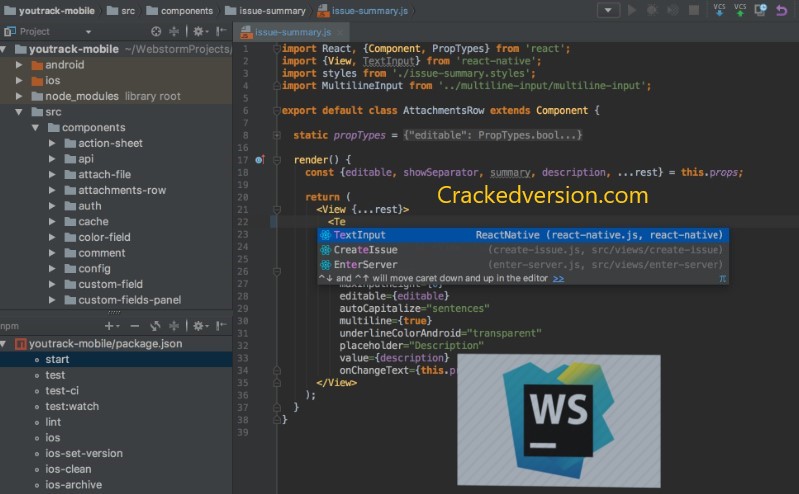Viewport: 799px width, 494px height.
Task: Open the Project view selector dropdown
Action: 88,31
